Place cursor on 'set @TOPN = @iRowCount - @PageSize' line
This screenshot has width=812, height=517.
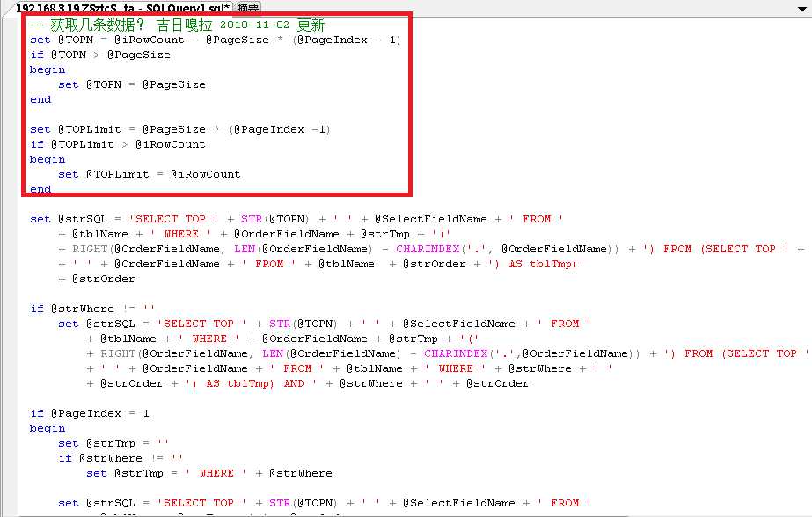click(215, 40)
